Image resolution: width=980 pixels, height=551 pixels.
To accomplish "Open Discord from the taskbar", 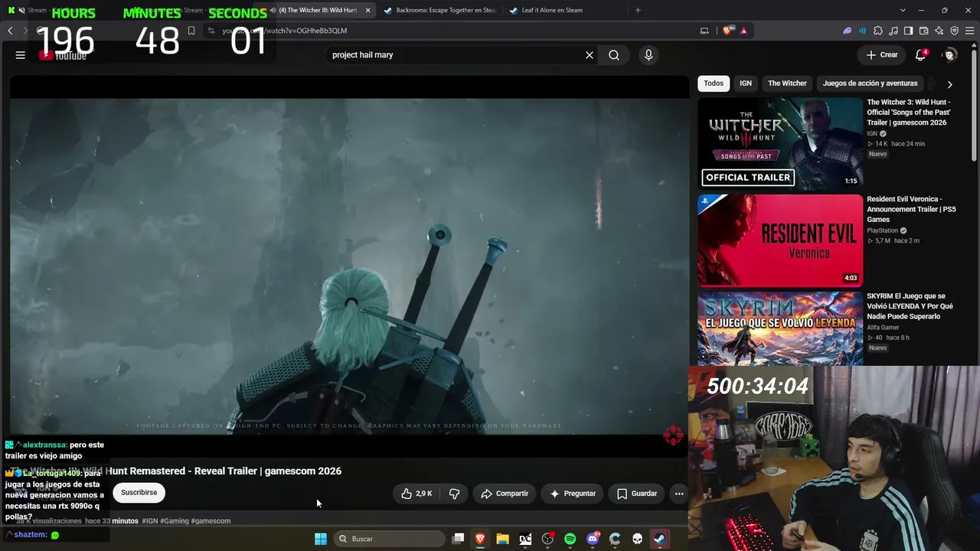I will [x=593, y=539].
